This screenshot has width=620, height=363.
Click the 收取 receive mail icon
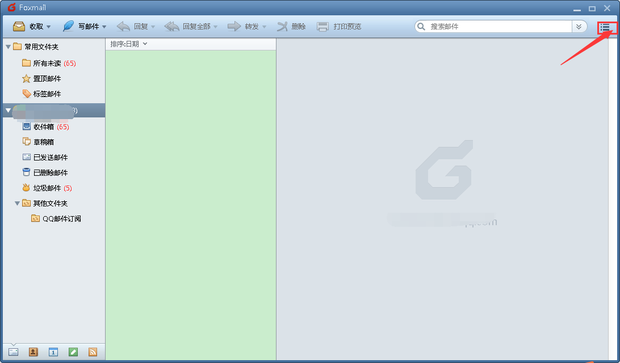point(19,26)
